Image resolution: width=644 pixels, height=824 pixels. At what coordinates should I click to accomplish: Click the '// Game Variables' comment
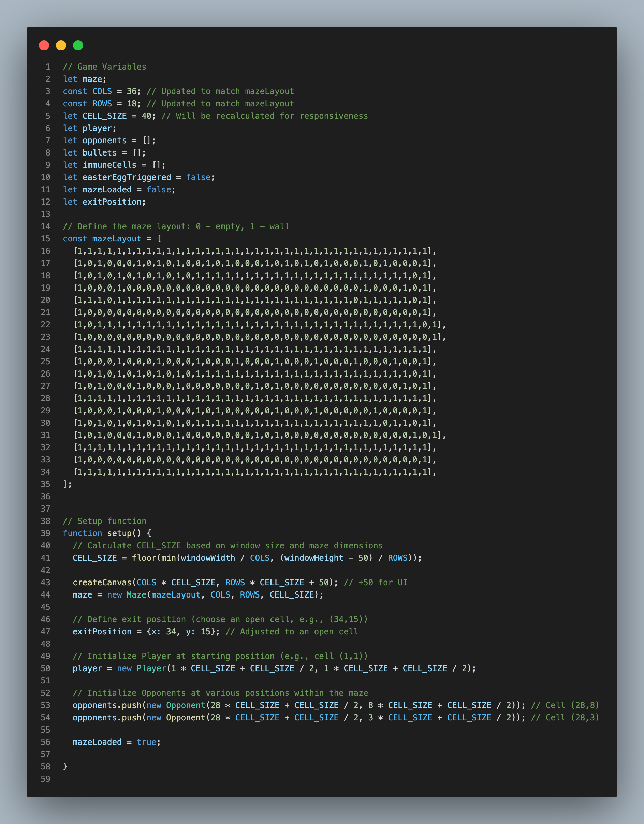(x=104, y=67)
